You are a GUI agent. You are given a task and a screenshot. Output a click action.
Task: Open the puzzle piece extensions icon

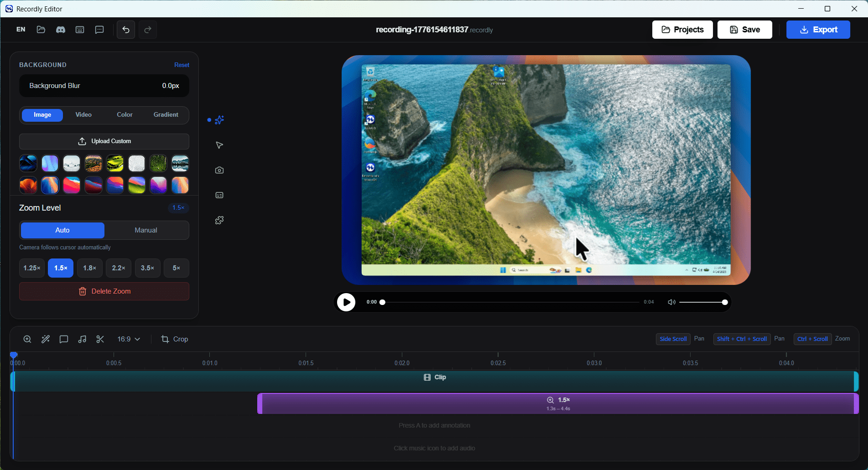(x=219, y=220)
